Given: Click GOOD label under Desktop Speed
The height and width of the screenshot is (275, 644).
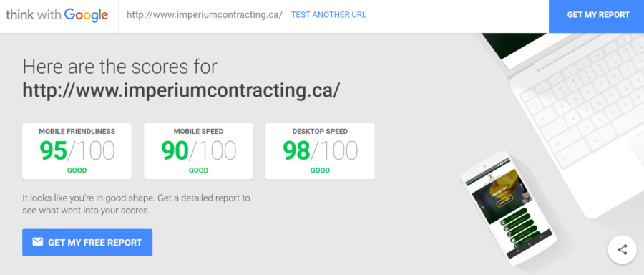Looking at the screenshot, I should pos(320,170).
